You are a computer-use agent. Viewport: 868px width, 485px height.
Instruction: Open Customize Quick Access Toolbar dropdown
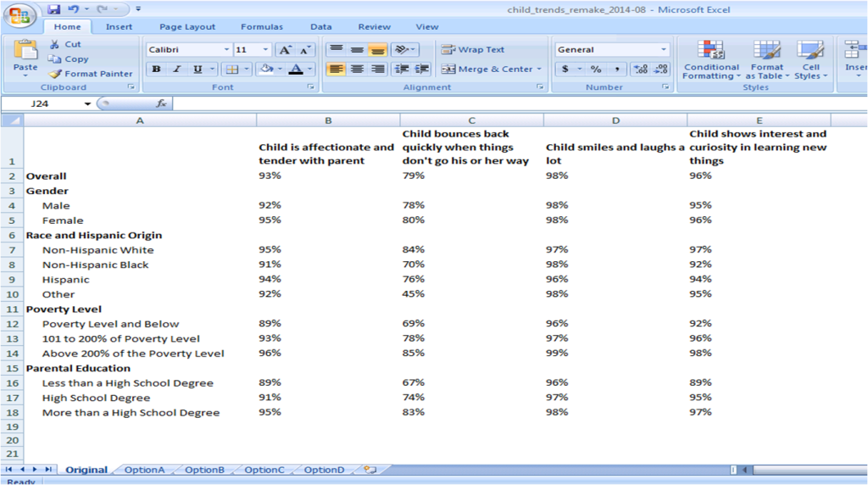pyautogui.click(x=138, y=8)
